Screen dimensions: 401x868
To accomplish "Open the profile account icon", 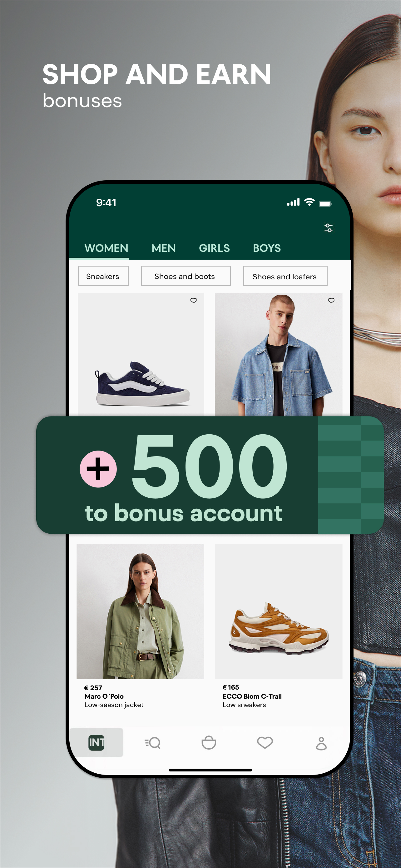I will tap(321, 743).
